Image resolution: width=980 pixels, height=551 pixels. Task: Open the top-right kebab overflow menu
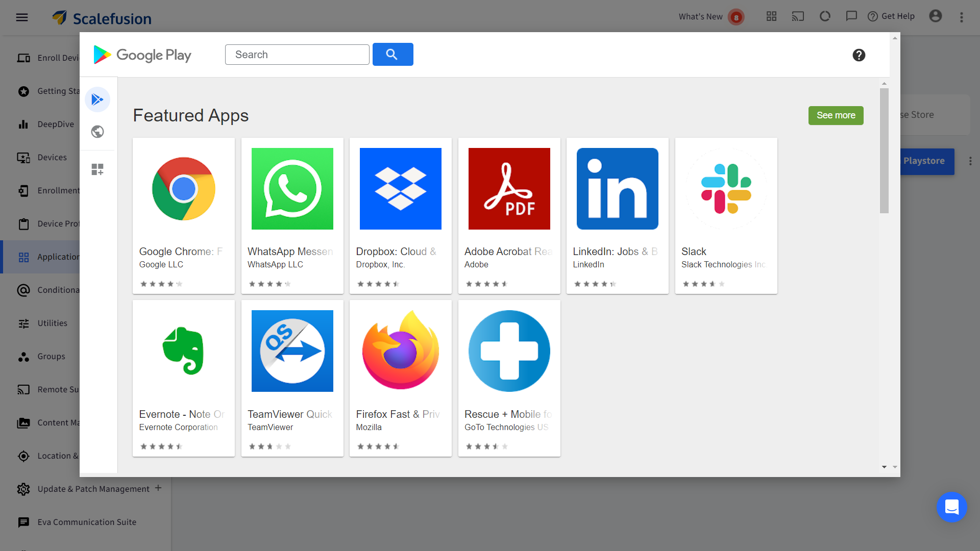(962, 17)
